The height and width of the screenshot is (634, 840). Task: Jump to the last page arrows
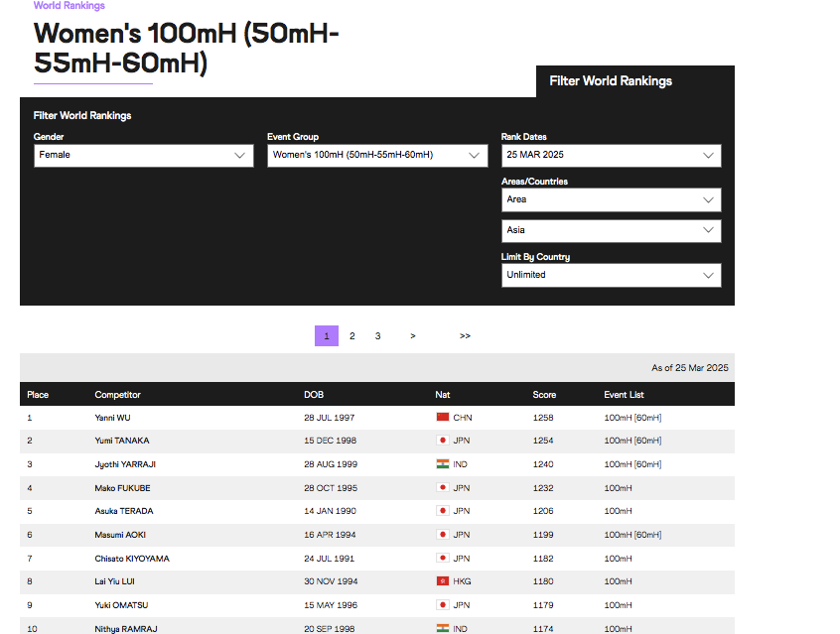coord(465,336)
